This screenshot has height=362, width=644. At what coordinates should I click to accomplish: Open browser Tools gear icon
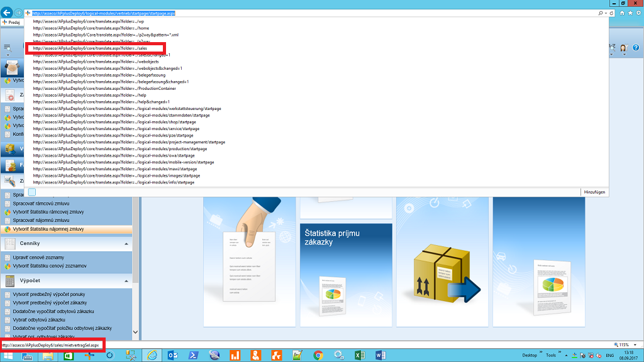pyautogui.click(x=639, y=13)
